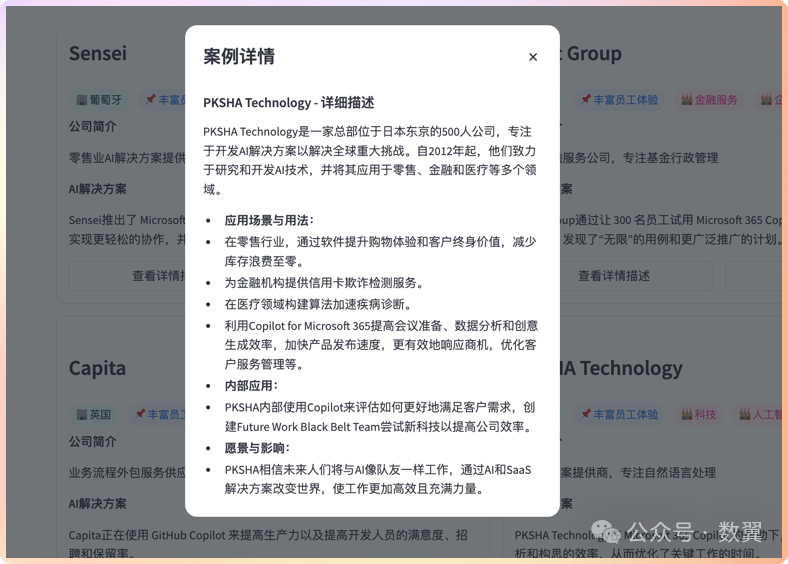788x564 pixels.
Task: Click 公司简介 heading on Capita card
Action: pos(92,442)
